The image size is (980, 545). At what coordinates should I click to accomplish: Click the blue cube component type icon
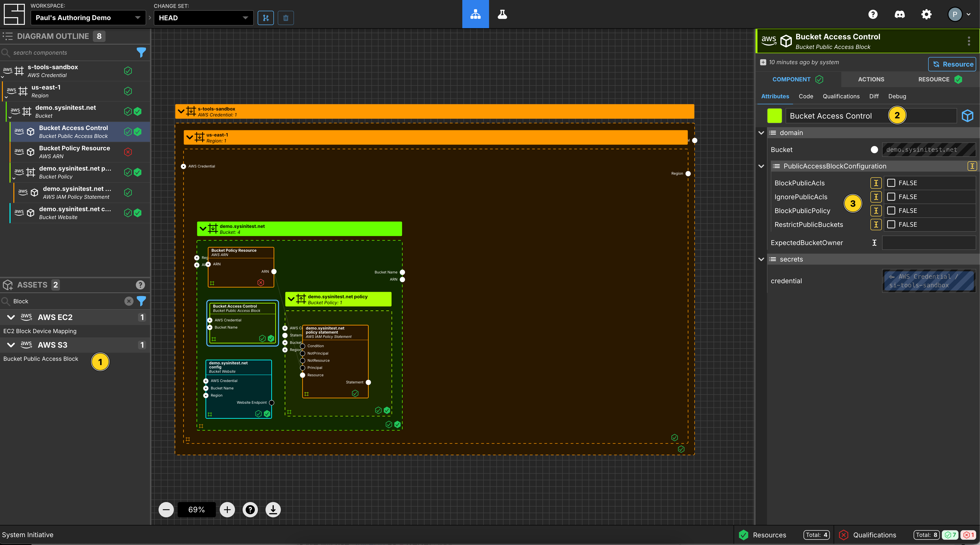pyautogui.click(x=967, y=115)
